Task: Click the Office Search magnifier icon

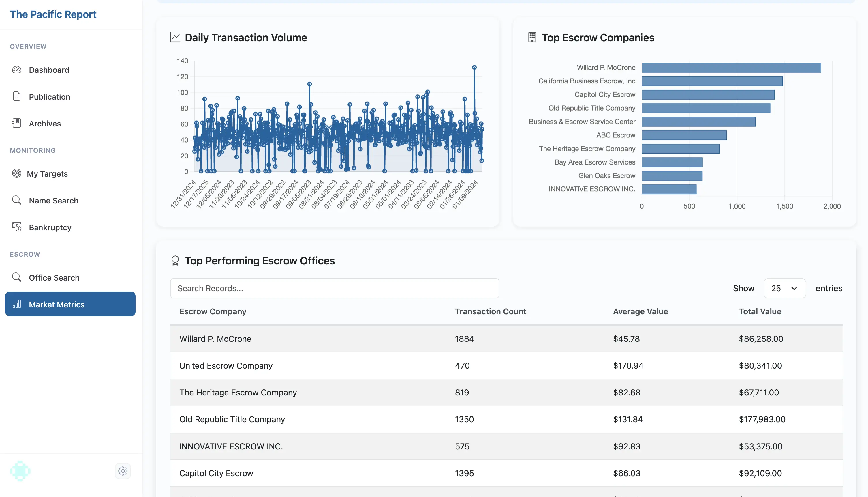Action: pos(17,277)
